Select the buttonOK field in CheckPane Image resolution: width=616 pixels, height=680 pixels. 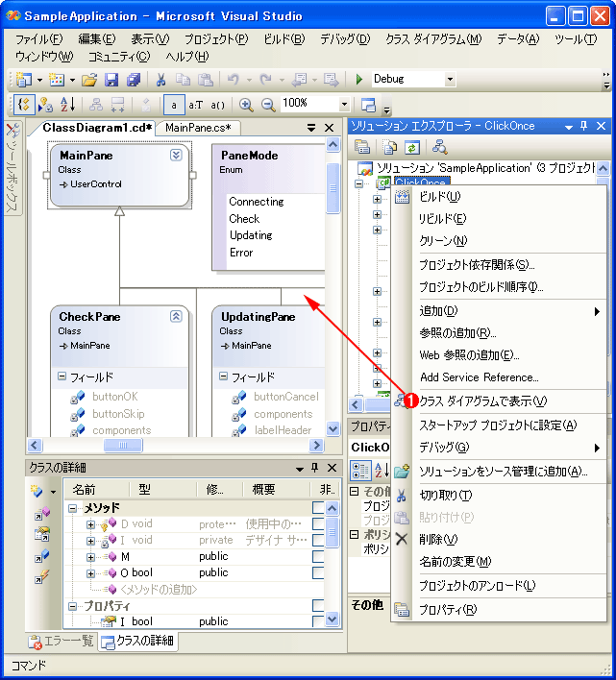point(115,397)
